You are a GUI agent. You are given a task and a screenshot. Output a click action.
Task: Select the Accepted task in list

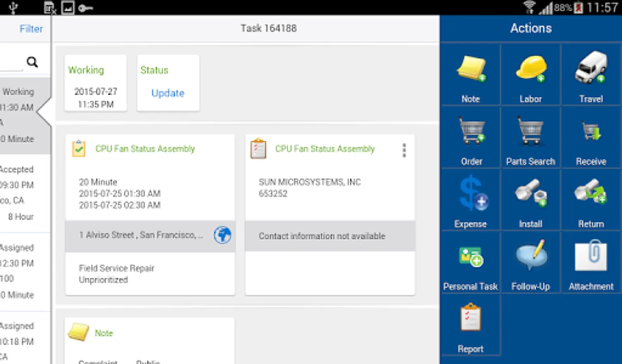(24, 193)
